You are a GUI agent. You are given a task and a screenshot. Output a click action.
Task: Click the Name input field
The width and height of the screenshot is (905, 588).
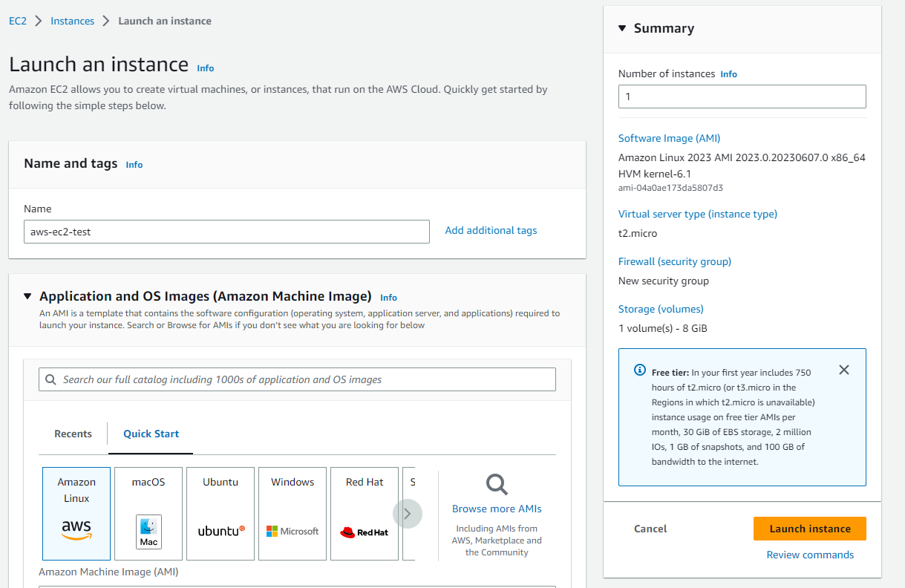click(226, 232)
